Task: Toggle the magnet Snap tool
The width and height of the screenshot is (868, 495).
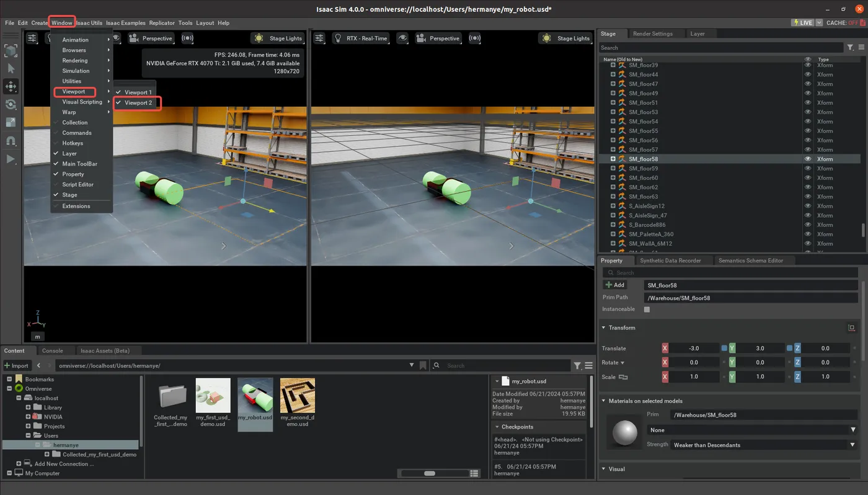Action: click(11, 141)
